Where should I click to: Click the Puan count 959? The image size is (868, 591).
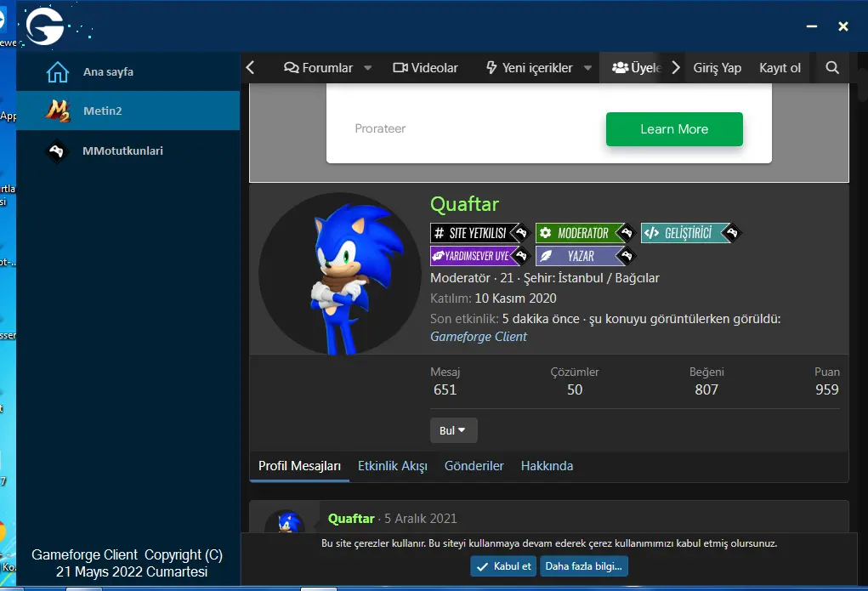(827, 389)
